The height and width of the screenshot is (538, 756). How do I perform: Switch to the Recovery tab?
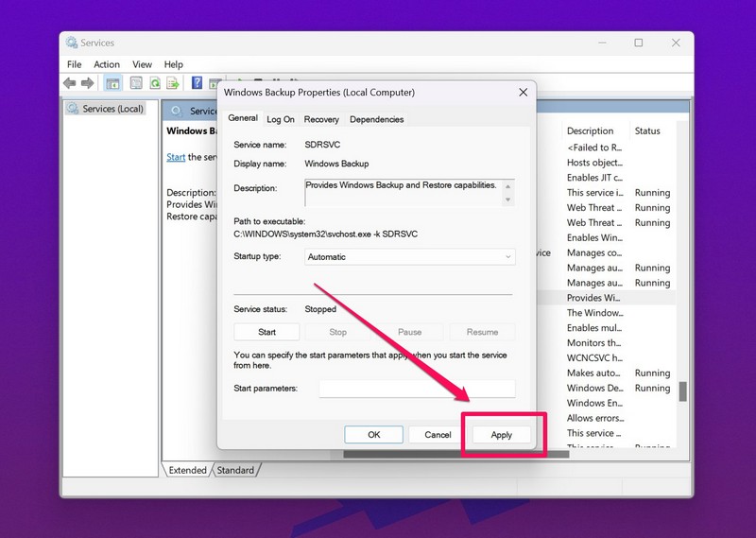(x=321, y=119)
